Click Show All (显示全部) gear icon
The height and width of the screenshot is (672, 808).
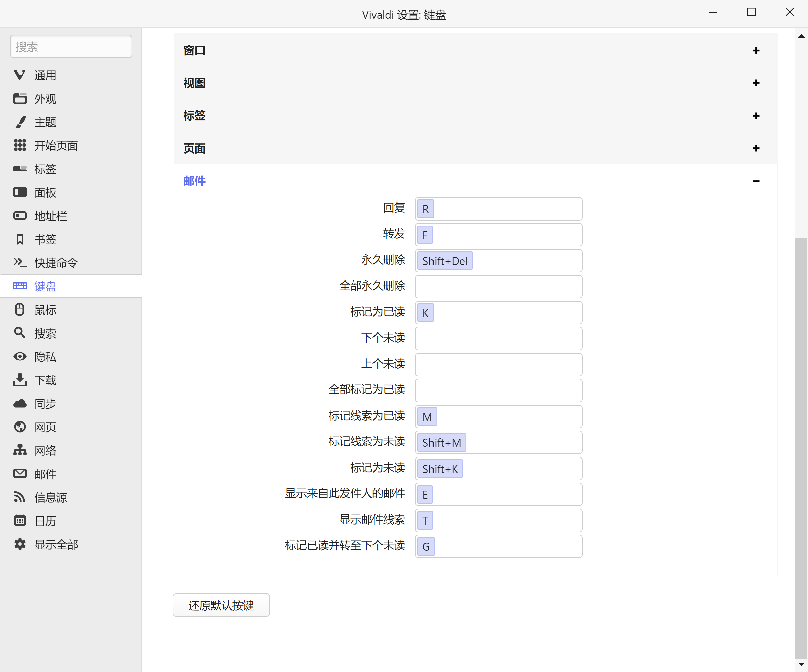pyautogui.click(x=20, y=544)
